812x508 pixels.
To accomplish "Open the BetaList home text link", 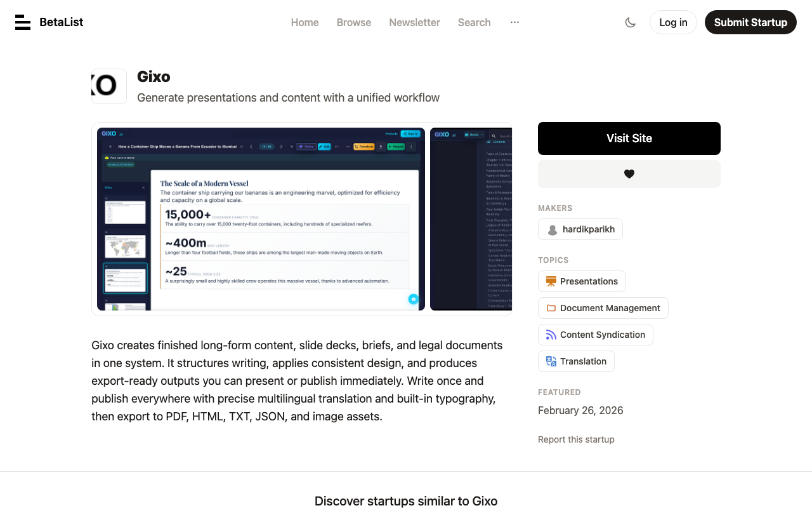I will click(x=61, y=22).
